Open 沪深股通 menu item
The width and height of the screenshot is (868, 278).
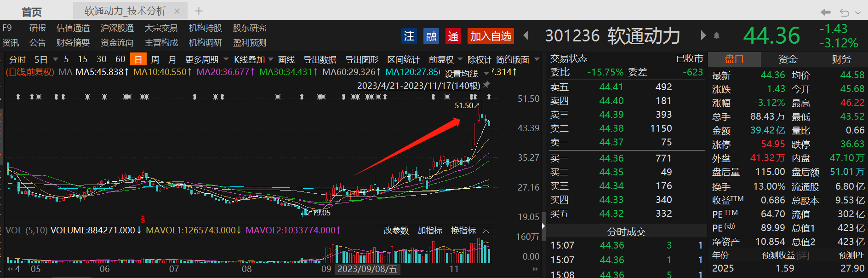[x=117, y=28]
